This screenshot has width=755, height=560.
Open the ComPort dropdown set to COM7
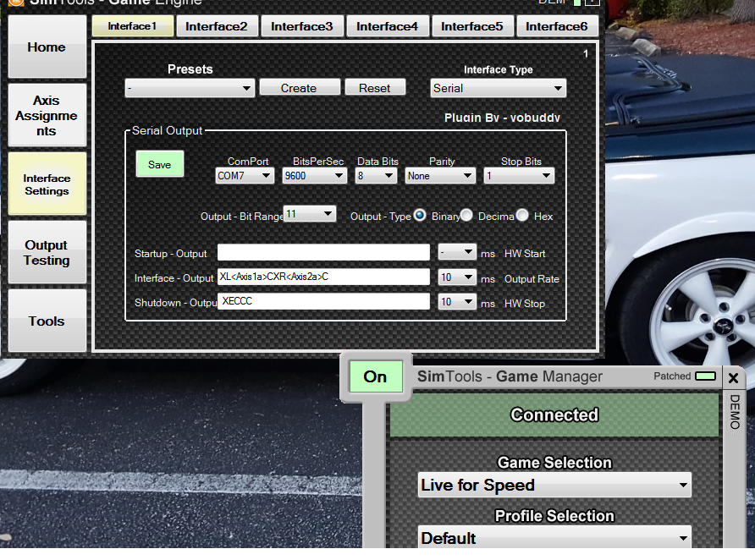(x=245, y=176)
